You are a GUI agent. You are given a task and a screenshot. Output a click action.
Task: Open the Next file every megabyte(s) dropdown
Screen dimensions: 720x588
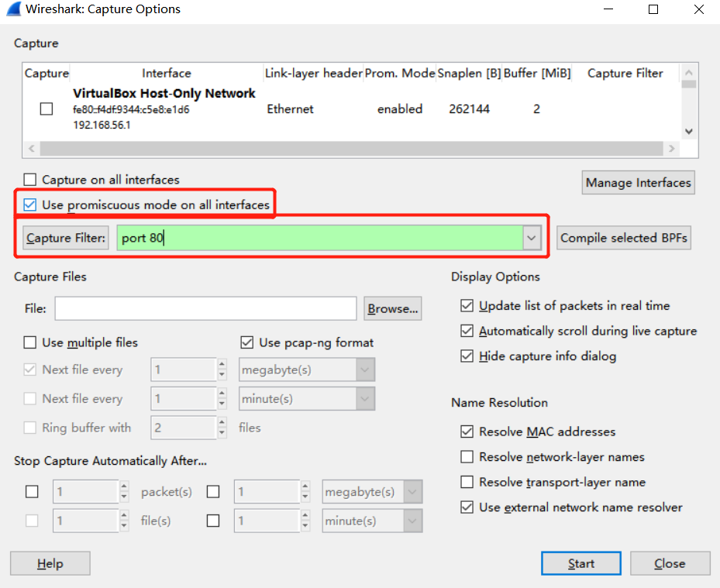[x=365, y=370]
